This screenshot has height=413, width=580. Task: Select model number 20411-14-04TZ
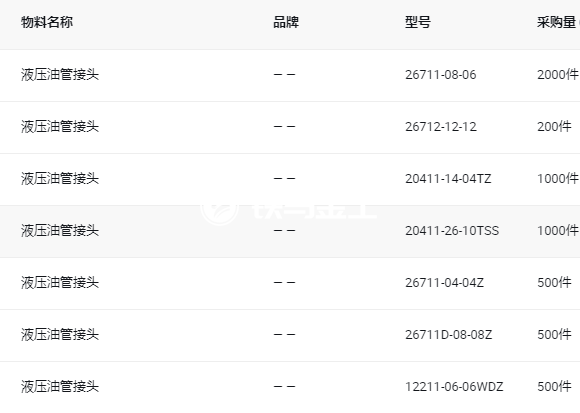(x=448, y=179)
